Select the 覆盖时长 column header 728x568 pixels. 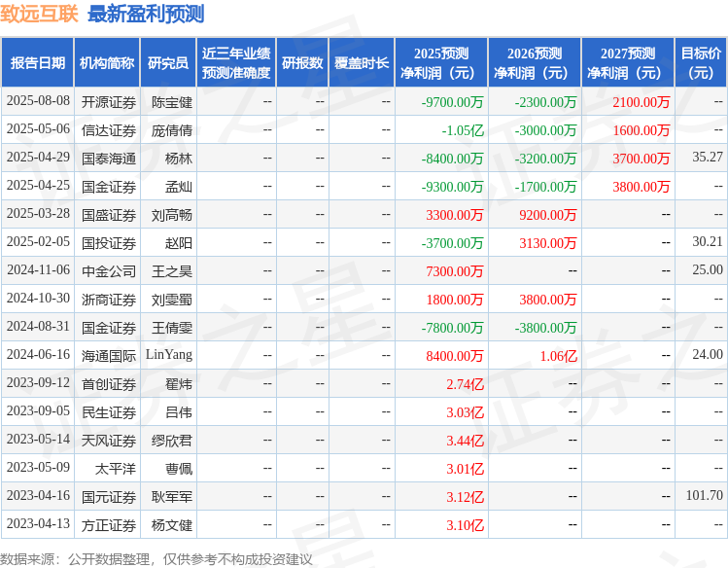362,62
